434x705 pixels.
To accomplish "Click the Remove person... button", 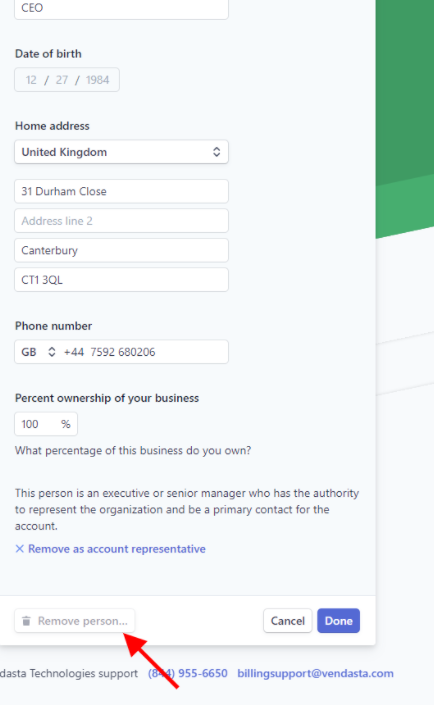I will click(75, 621).
